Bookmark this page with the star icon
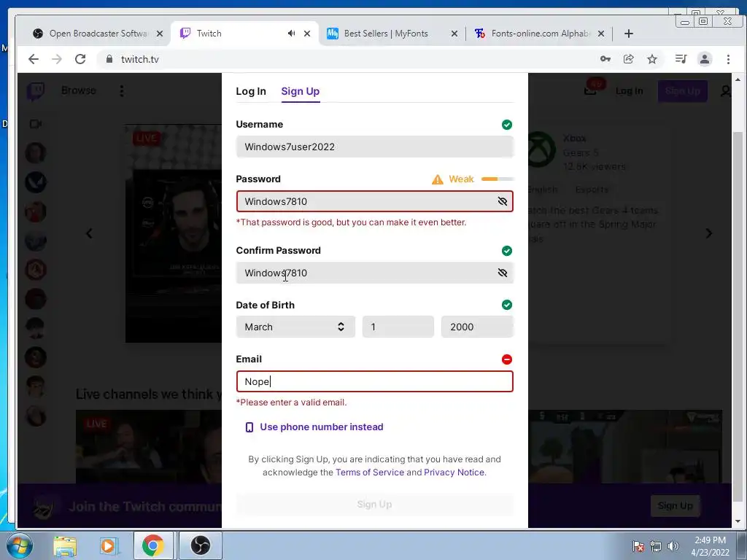 pyautogui.click(x=652, y=59)
